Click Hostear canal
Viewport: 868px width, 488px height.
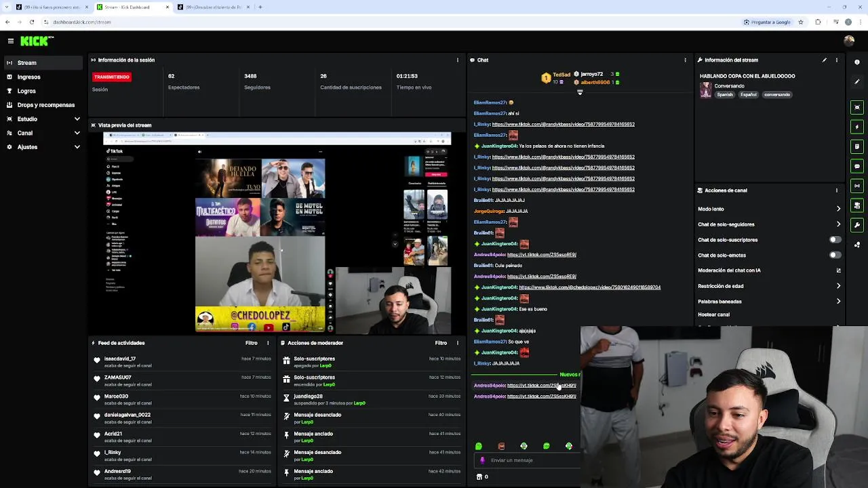tap(713, 314)
